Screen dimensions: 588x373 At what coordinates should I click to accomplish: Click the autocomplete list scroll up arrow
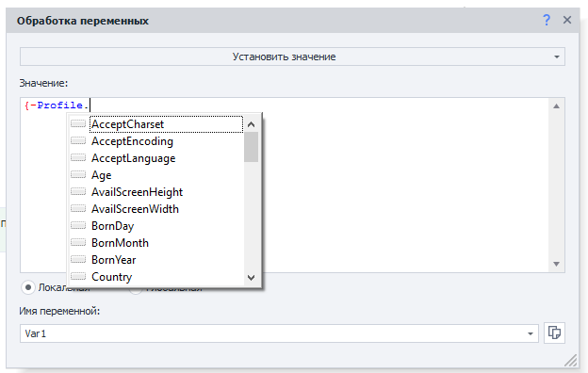(252, 124)
